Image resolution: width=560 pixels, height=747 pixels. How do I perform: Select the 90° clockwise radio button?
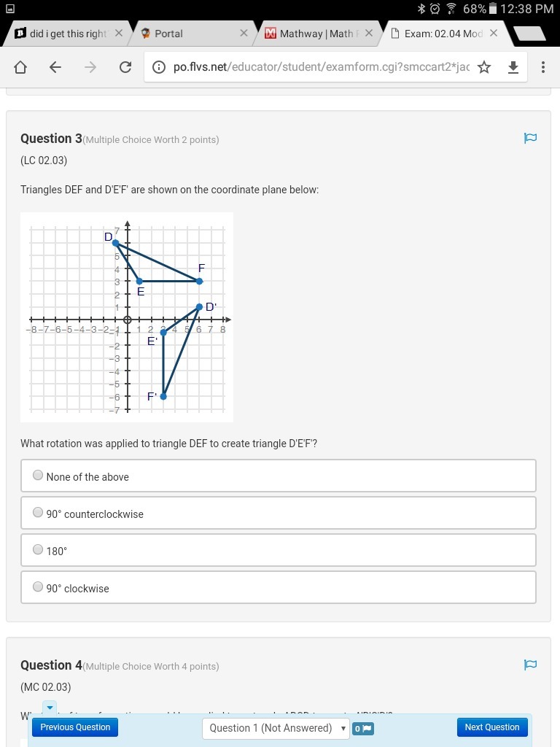pos(38,587)
